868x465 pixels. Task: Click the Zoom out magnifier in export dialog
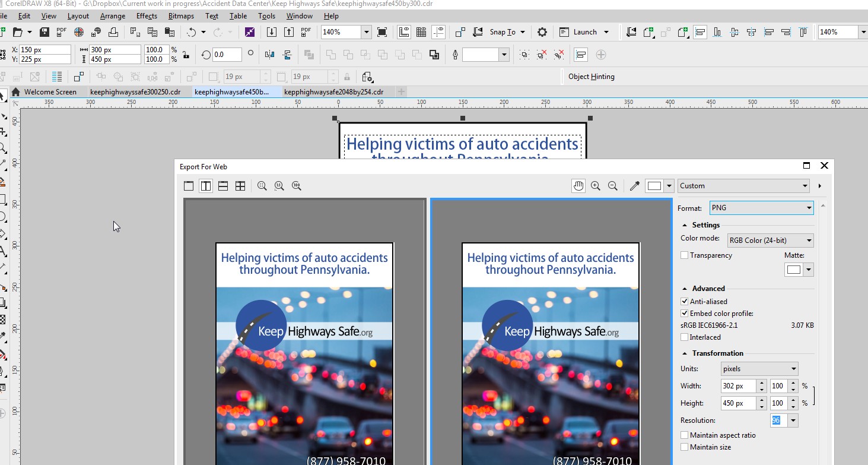pos(613,186)
